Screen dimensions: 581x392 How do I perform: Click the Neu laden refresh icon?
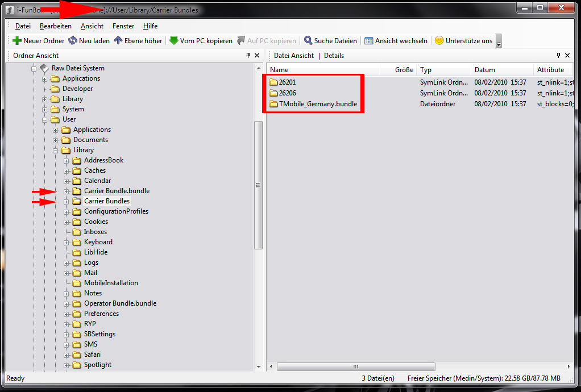tap(73, 41)
